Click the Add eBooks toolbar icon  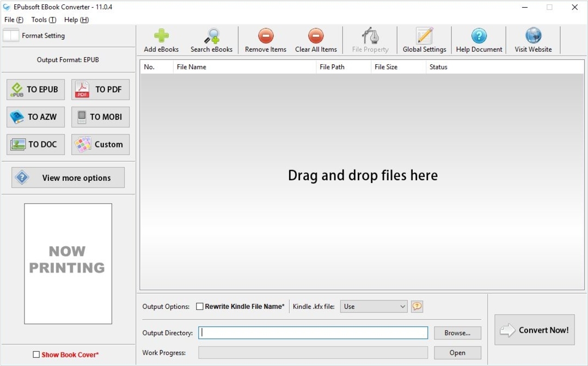[161, 37]
